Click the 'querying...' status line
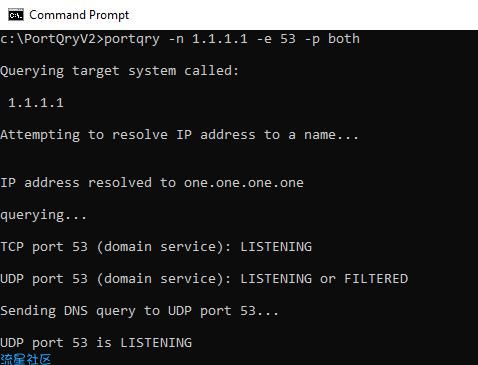This screenshot has height=365, width=478. pos(43,215)
